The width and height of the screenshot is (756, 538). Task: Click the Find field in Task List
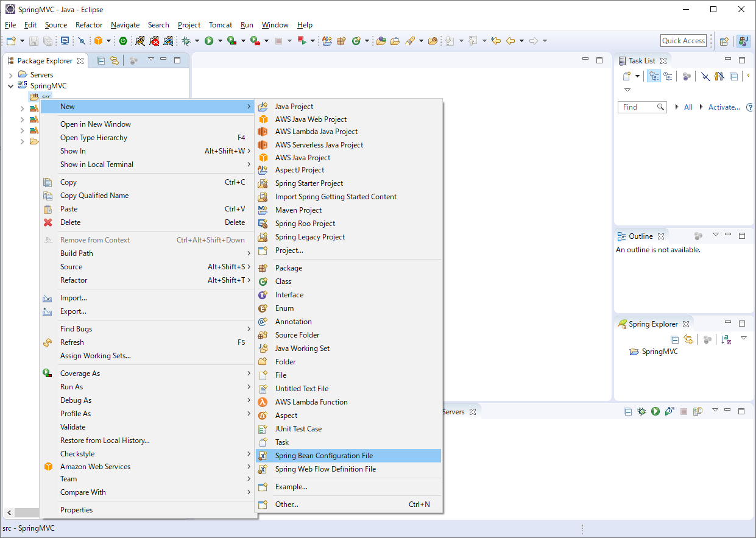tap(642, 107)
